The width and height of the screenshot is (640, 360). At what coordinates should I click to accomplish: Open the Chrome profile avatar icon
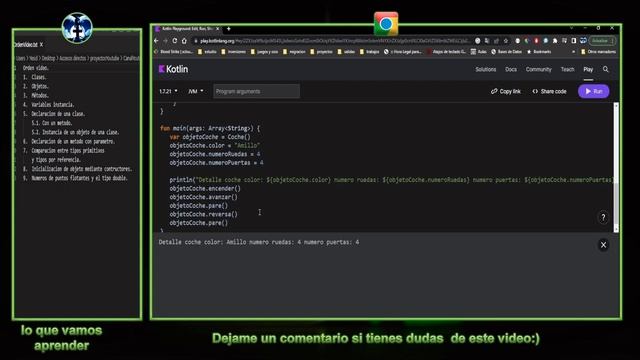(583, 41)
